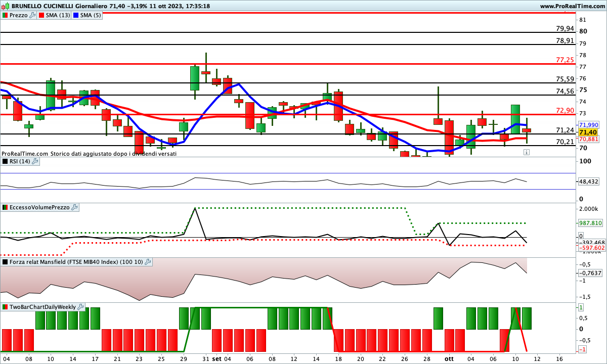Select the SMA (13) indicator label
The image size is (607, 364).
(x=58, y=15)
